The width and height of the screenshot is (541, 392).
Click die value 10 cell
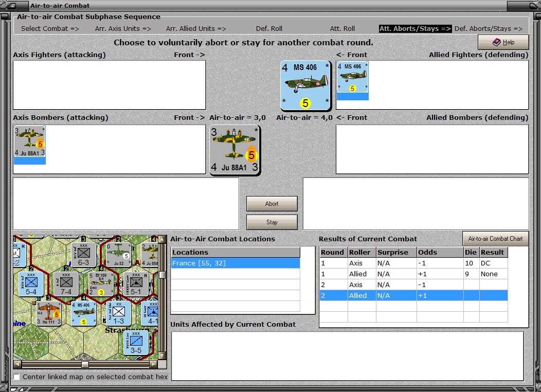coord(471,263)
